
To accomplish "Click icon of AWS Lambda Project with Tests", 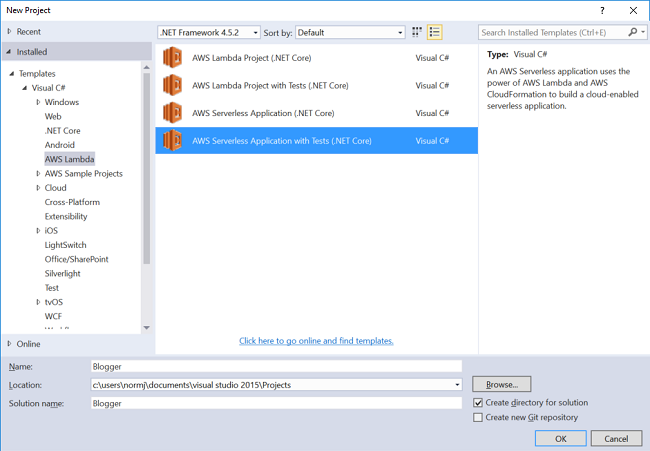I will [x=172, y=85].
